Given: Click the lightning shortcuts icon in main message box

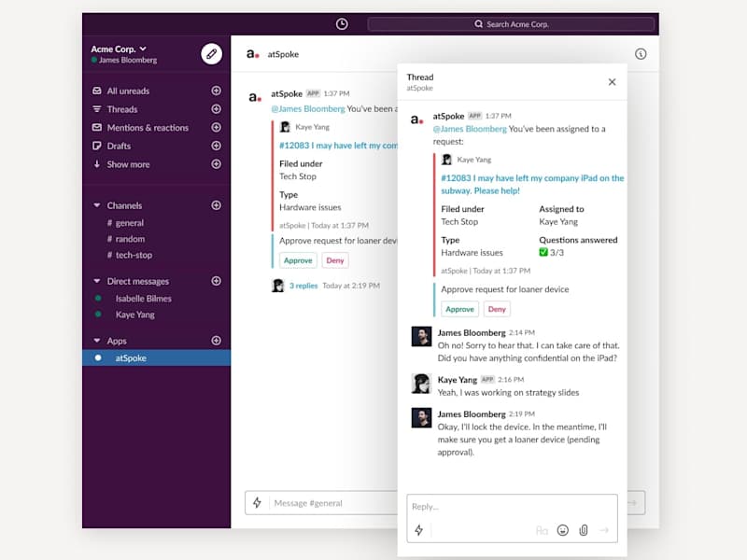Looking at the screenshot, I should [x=257, y=502].
